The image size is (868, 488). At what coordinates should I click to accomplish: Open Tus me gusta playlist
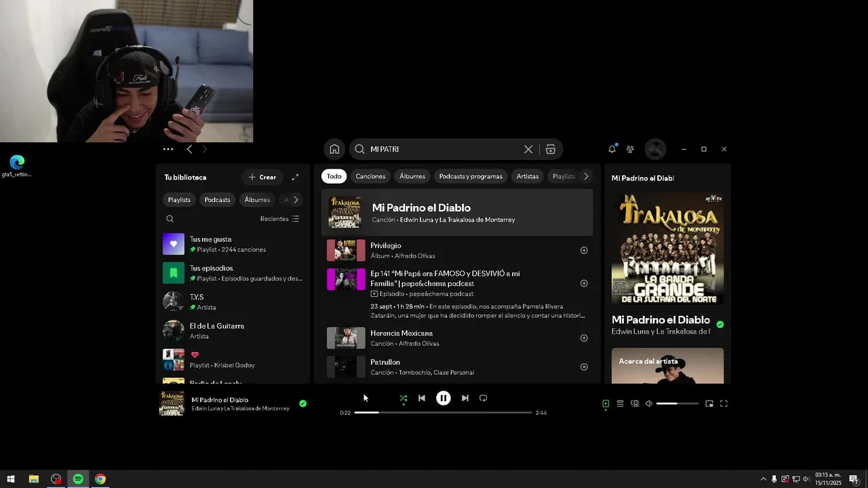click(x=233, y=244)
